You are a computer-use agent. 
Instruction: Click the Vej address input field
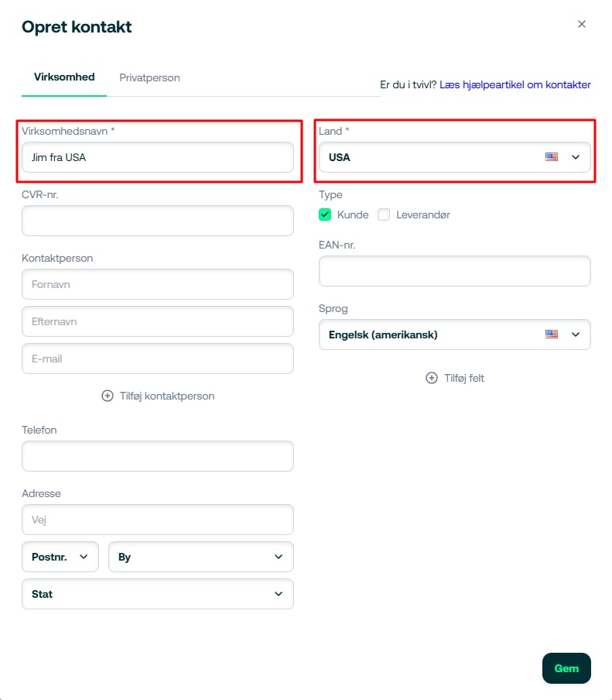click(158, 520)
